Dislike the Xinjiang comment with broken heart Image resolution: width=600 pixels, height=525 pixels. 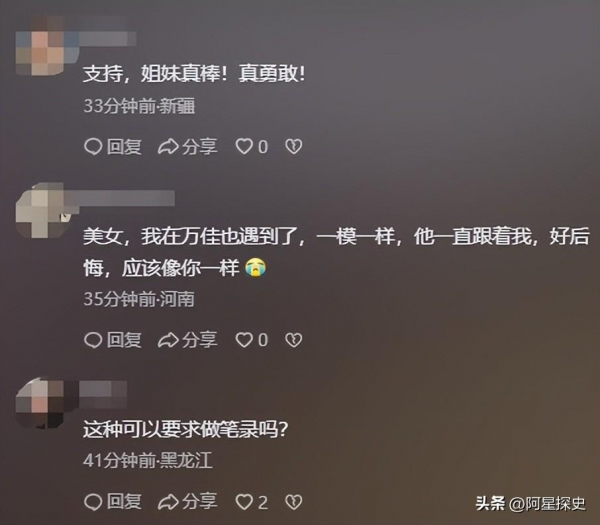(x=293, y=147)
